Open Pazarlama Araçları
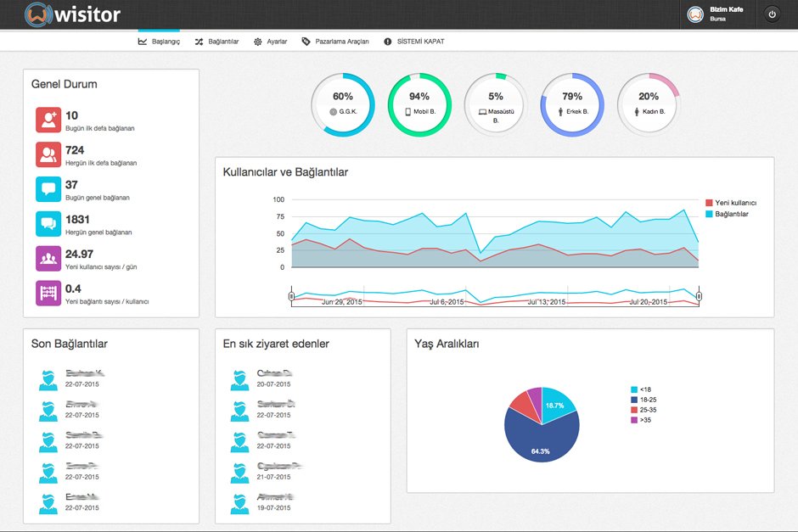Screen dimensions: 798x532 pyautogui.click(x=335, y=42)
